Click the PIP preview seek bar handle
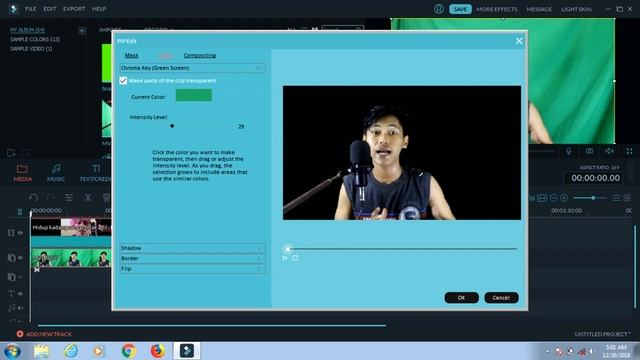 [x=288, y=249]
